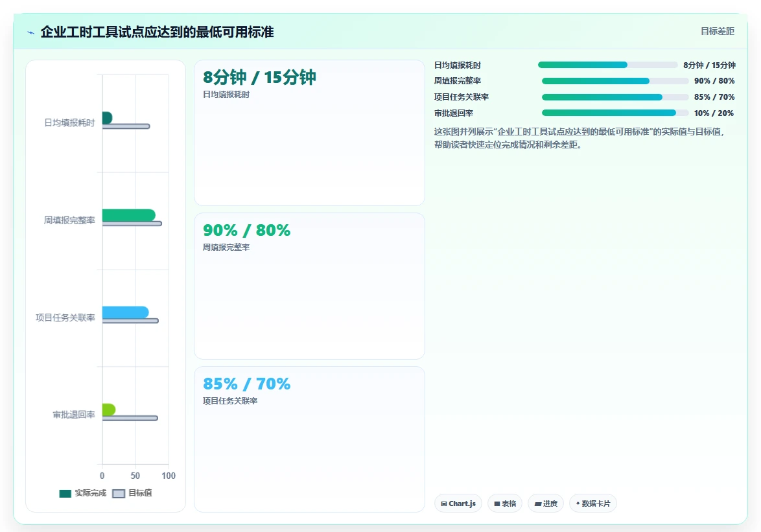This screenshot has width=761, height=532.
Task: Select the 进度 tag chip
Action: click(546, 503)
